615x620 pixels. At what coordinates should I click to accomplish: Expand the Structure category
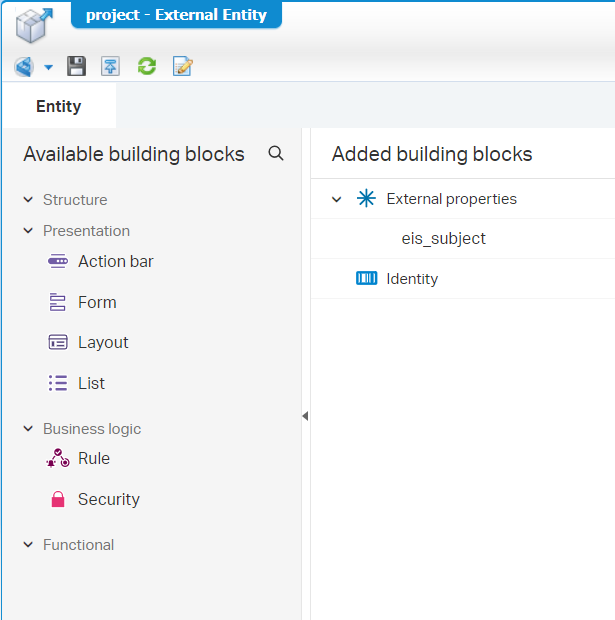pos(28,200)
